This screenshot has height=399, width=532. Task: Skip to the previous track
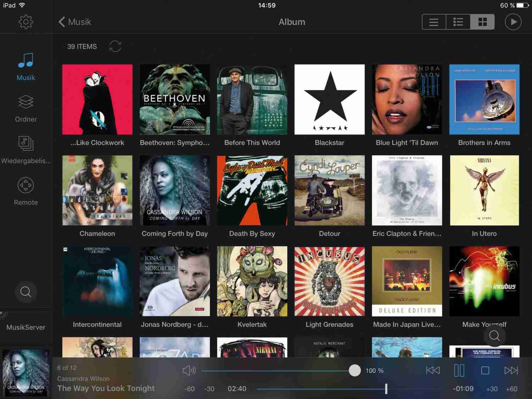pos(433,371)
